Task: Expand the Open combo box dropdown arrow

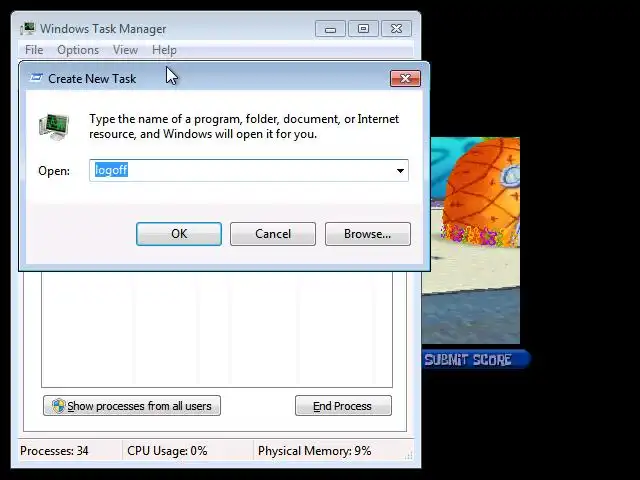Action: (x=400, y=171)
